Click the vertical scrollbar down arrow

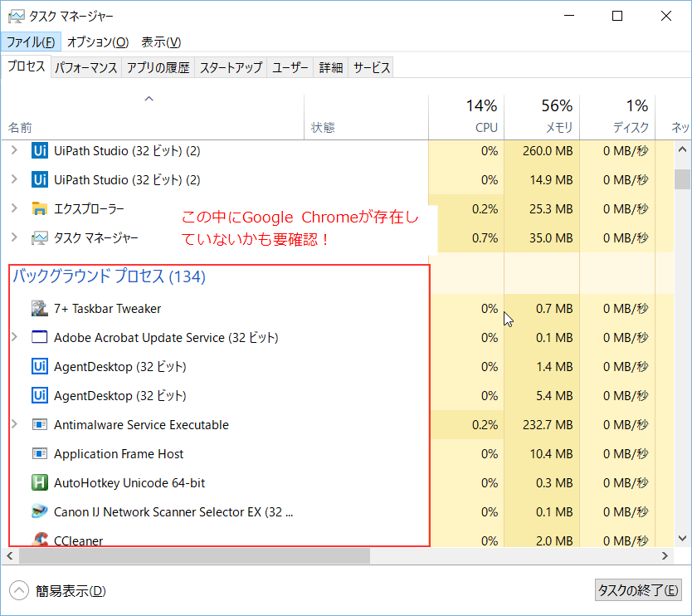coord(682,538)
